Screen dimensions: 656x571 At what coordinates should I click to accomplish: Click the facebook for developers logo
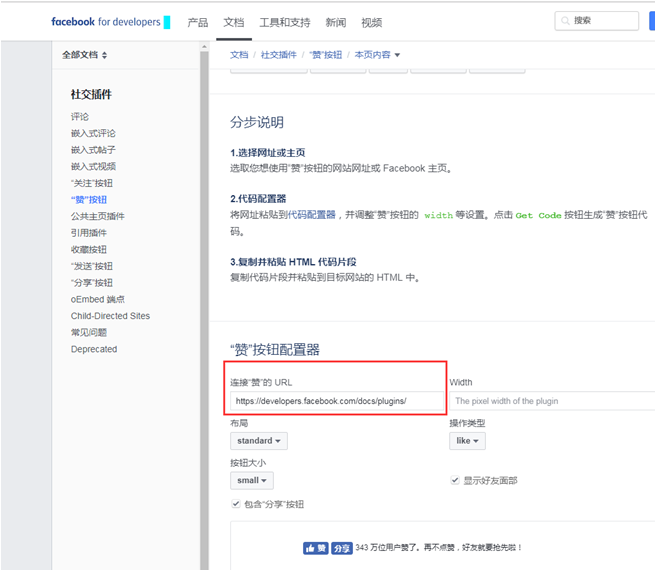coord(106,22)
